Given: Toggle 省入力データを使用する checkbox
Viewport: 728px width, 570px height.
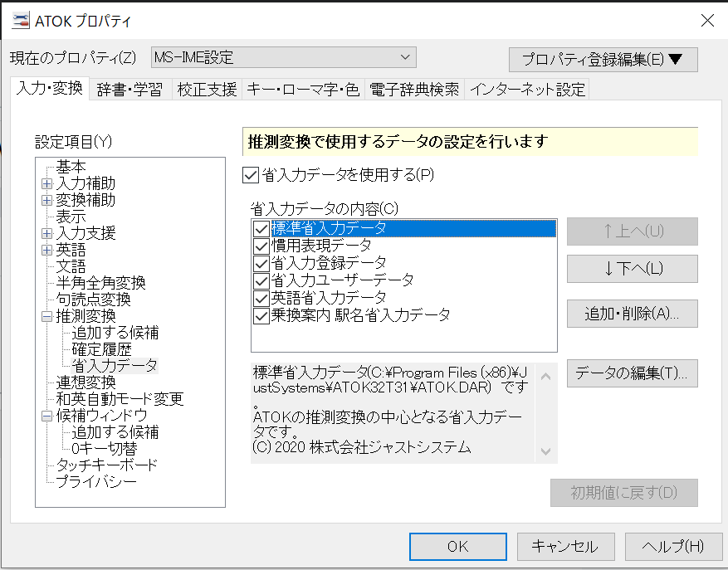Looking at the screenshot, I should (251, 175).
